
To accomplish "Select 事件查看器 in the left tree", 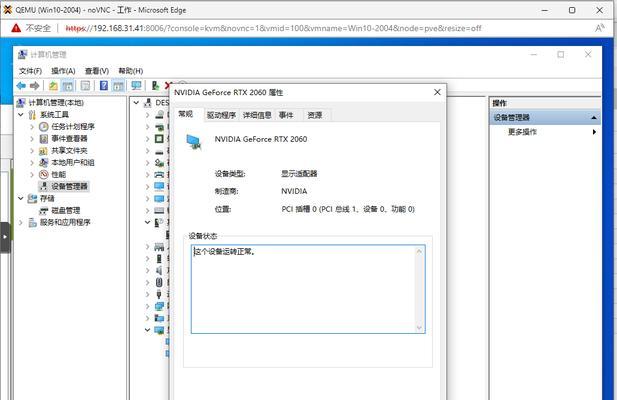I will [x=69, y=138].
